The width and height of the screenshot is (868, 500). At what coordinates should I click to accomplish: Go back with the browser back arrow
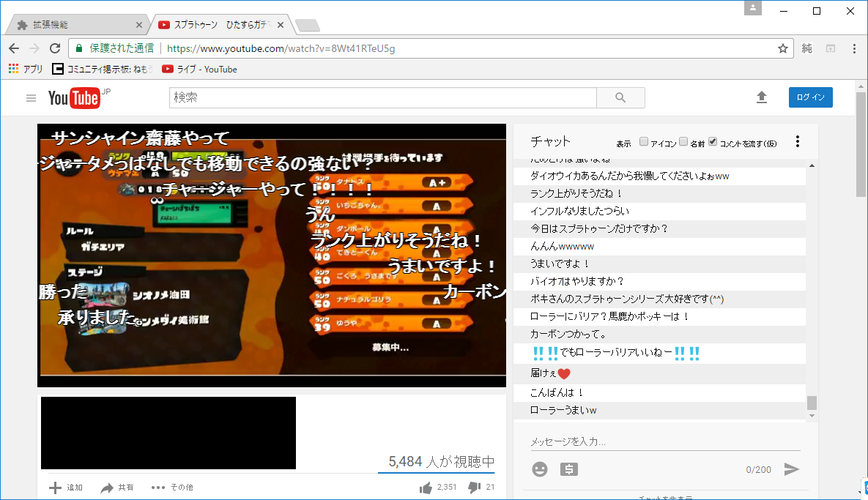(14, 48)
